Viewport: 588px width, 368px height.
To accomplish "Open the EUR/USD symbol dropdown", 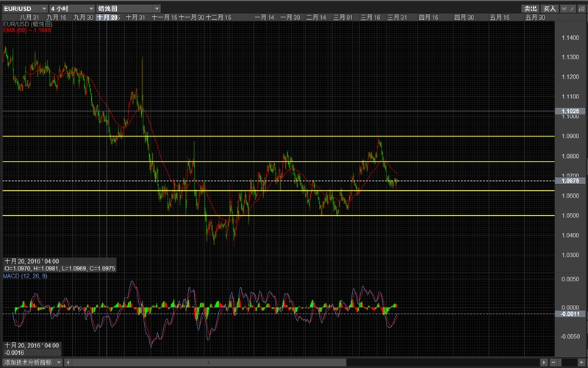I will click(25, 8).
